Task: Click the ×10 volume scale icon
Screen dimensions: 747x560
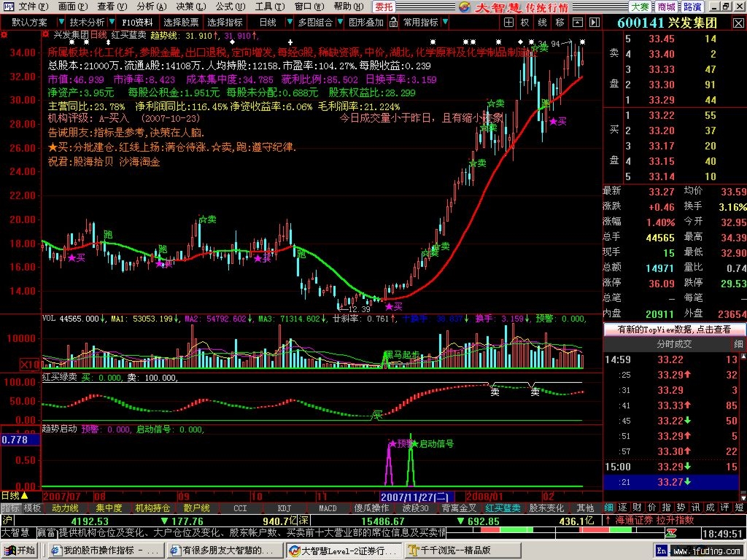Action: 29,365
